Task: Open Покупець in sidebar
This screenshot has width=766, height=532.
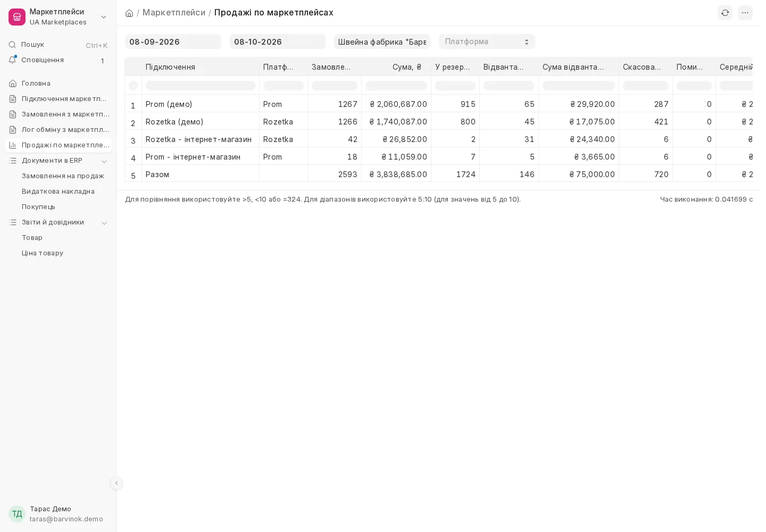Action: click(x=38, y=207)
